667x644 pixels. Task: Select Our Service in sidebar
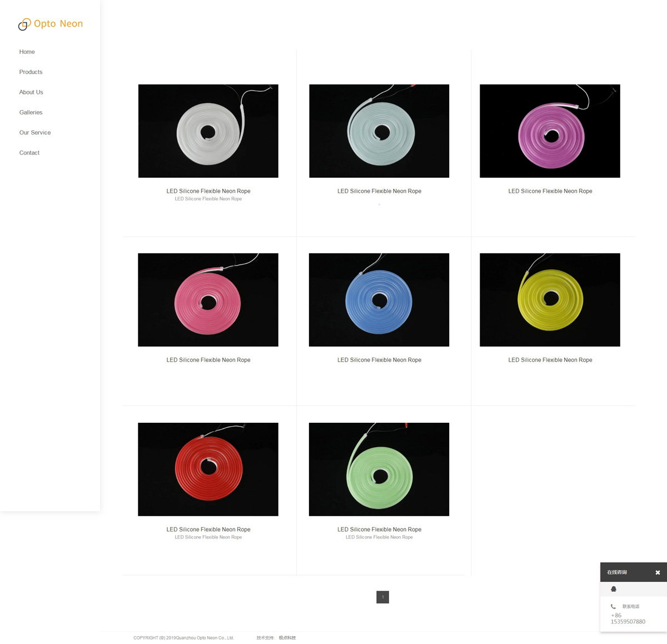pos(35,133)
